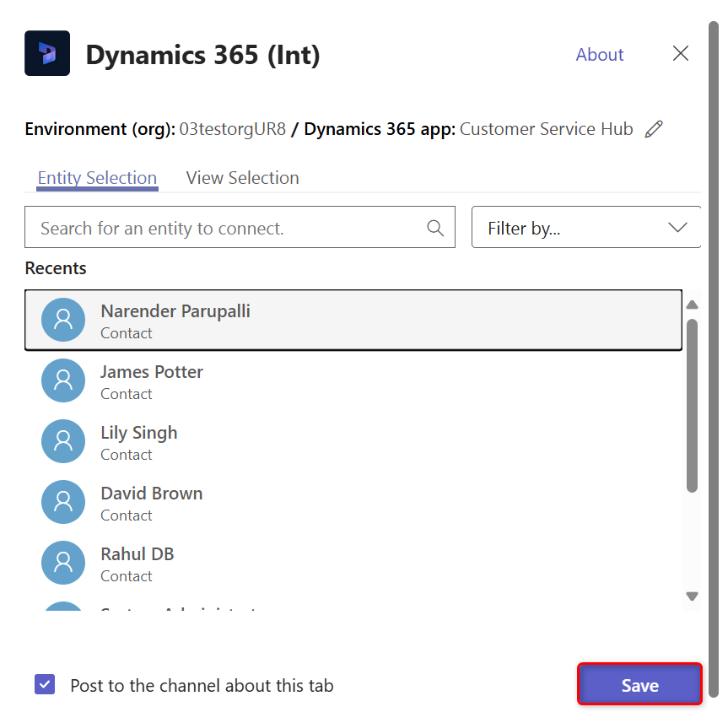Screen dimensions: 728x723
Task: Click Lily Singh's contact avatar
Action: 63,441
